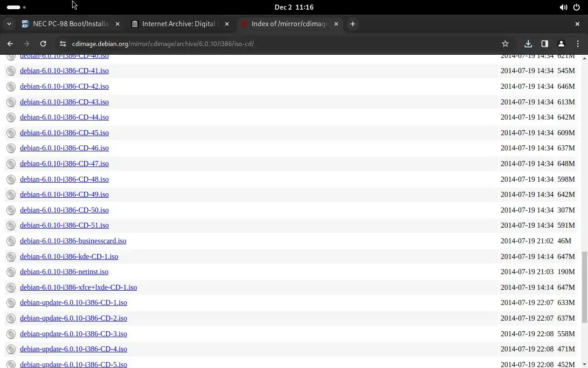The height and width of the screenshot is (368, 588).
Task: Click the browser forward arrow
Action: pyautogui.click(x=27, y=44)
